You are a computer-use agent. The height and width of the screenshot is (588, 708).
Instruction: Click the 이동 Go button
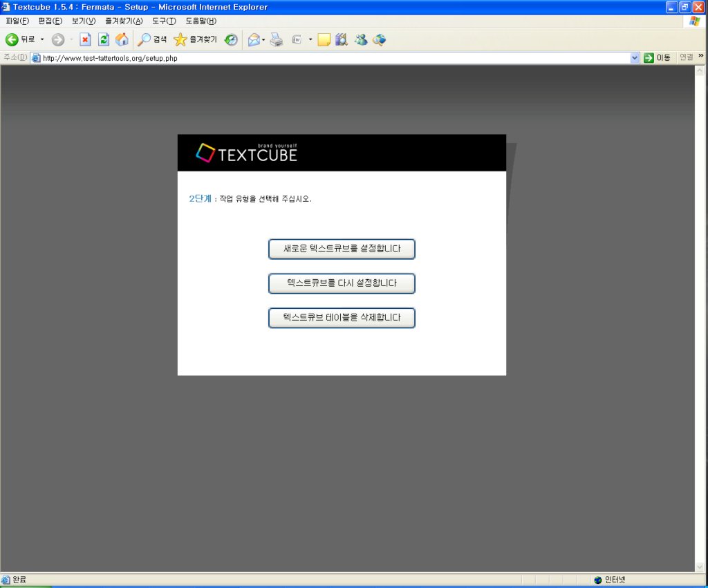pos(657,58)
